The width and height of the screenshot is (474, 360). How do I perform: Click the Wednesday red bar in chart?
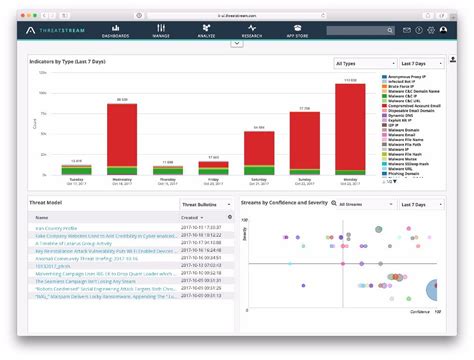tap(122, 135)
